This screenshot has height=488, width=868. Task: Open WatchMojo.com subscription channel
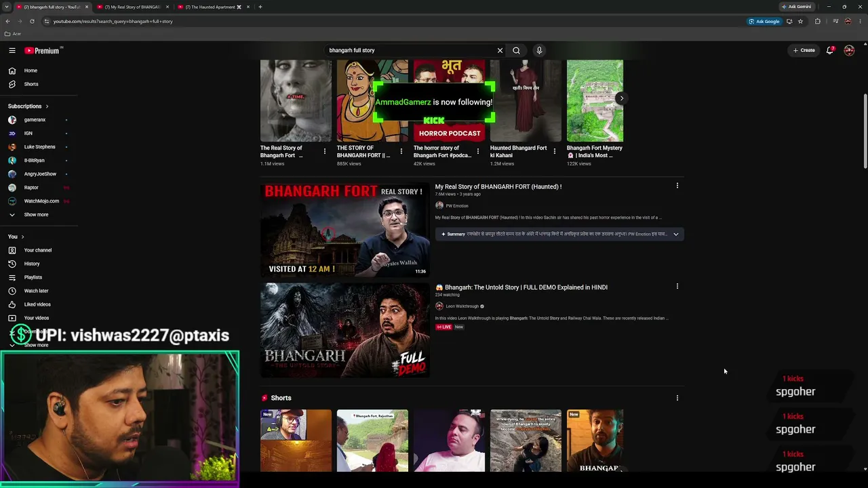point(41,201)
